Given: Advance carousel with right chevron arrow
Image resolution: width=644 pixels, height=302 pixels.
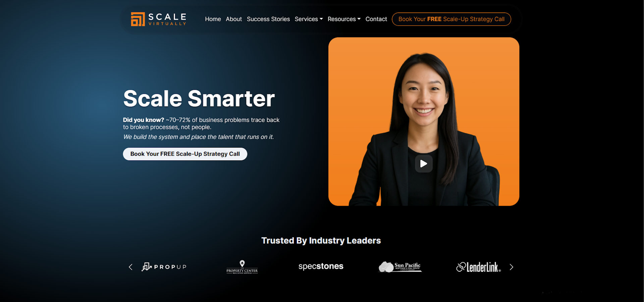Looking at the screenshot, I should (x=511, y=267).
